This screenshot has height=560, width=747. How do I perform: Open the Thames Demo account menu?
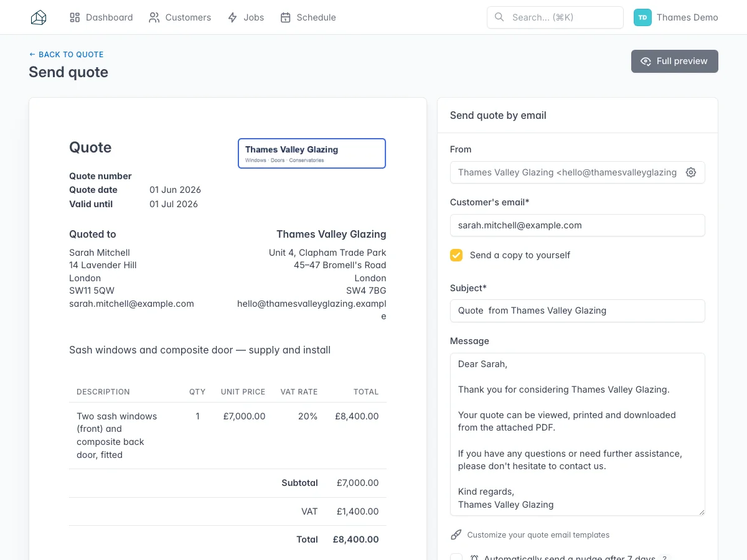(x=676, y=17)
